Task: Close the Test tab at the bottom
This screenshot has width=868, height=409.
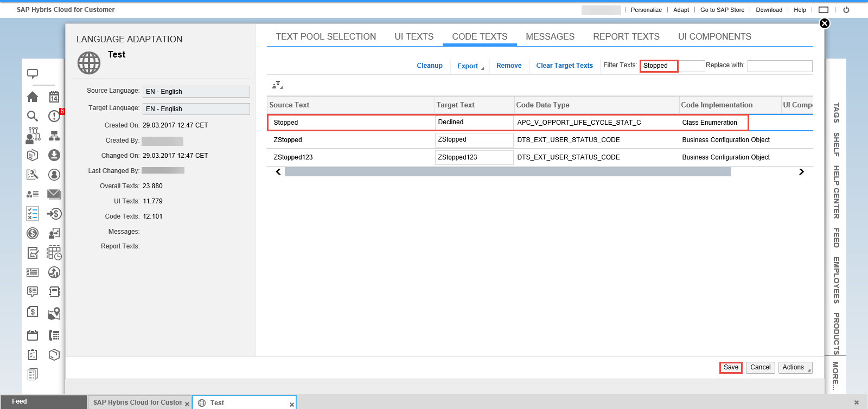Action: coord(291,404)
